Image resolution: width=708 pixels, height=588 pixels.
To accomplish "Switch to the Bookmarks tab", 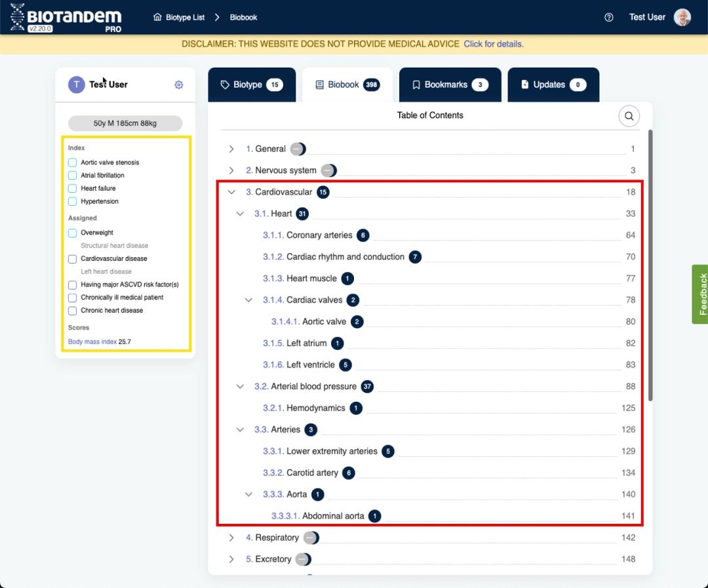I will click(x=450, y=85).
